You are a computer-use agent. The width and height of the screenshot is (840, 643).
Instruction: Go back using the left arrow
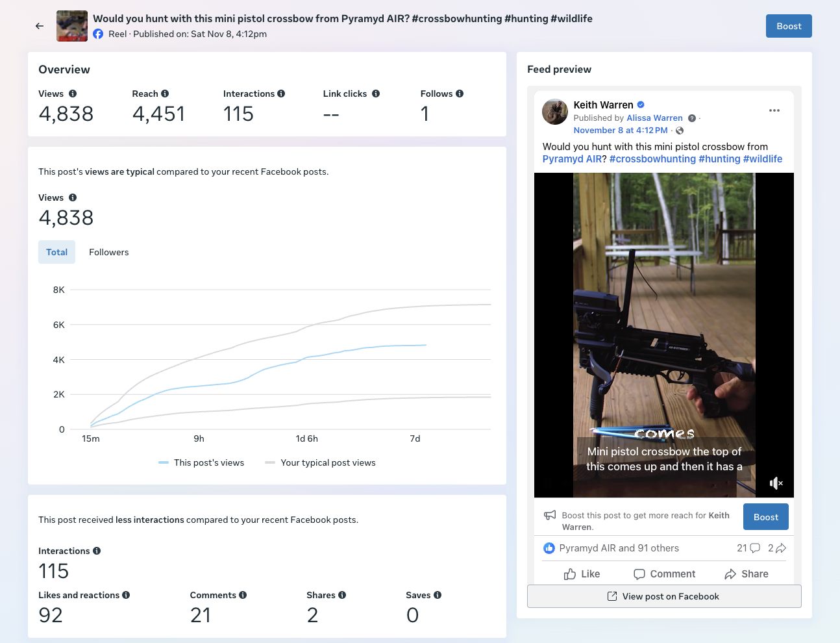[40, 26]
